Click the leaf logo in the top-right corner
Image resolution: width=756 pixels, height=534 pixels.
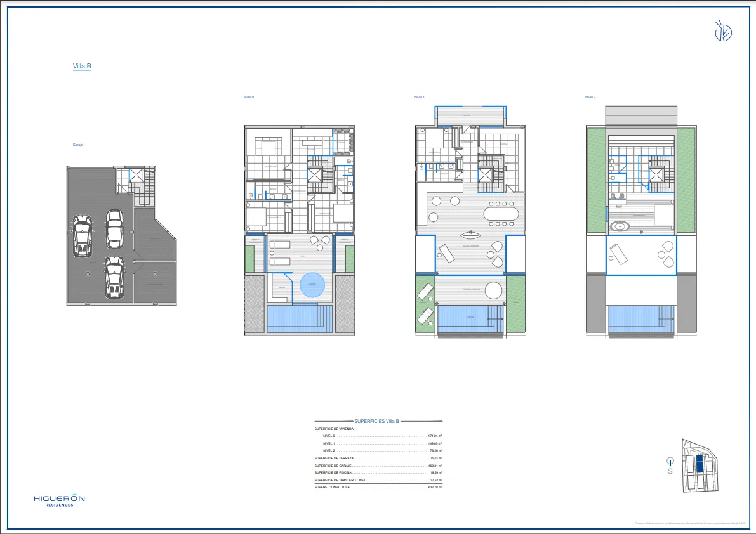tap(724, 30)
